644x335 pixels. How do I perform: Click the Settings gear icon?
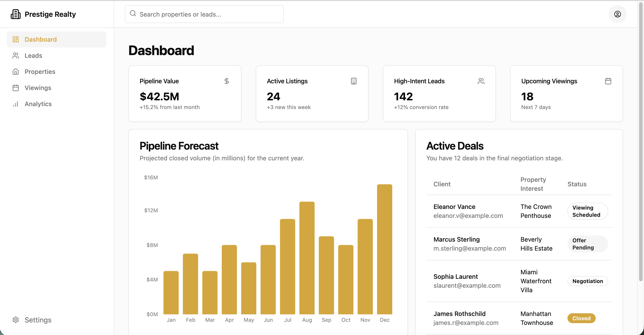(x=16, y=320)
